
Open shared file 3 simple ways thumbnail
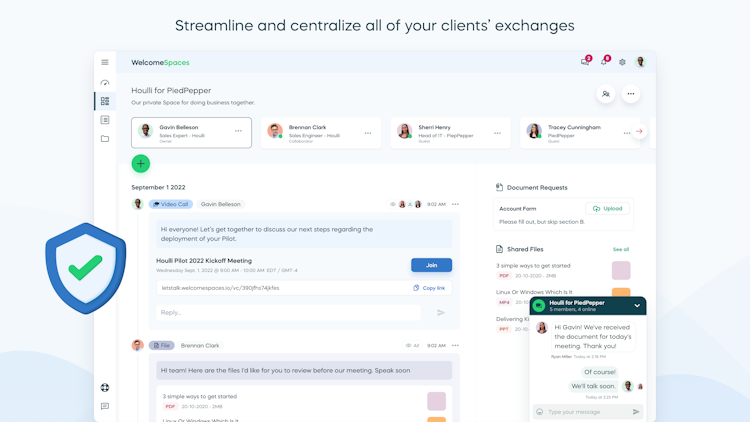[x=621, y=270]
